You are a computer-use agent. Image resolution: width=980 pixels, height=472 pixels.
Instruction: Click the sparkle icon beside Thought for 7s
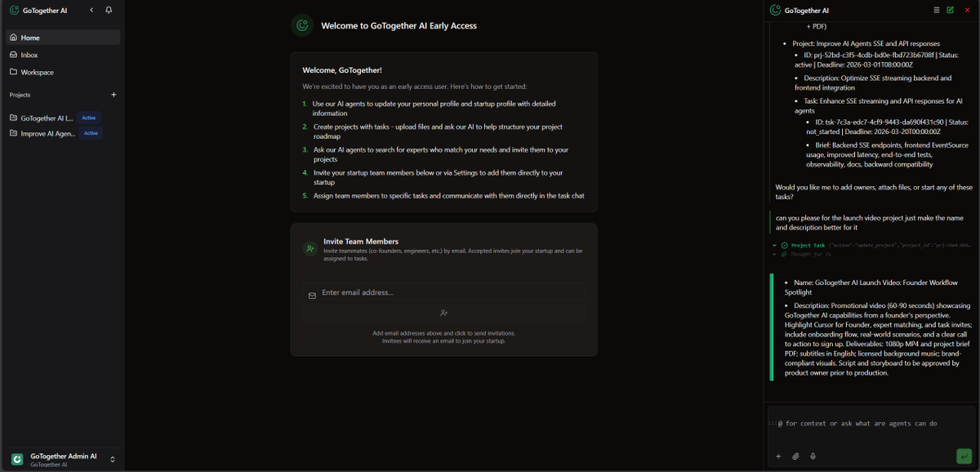pos(785,254)
